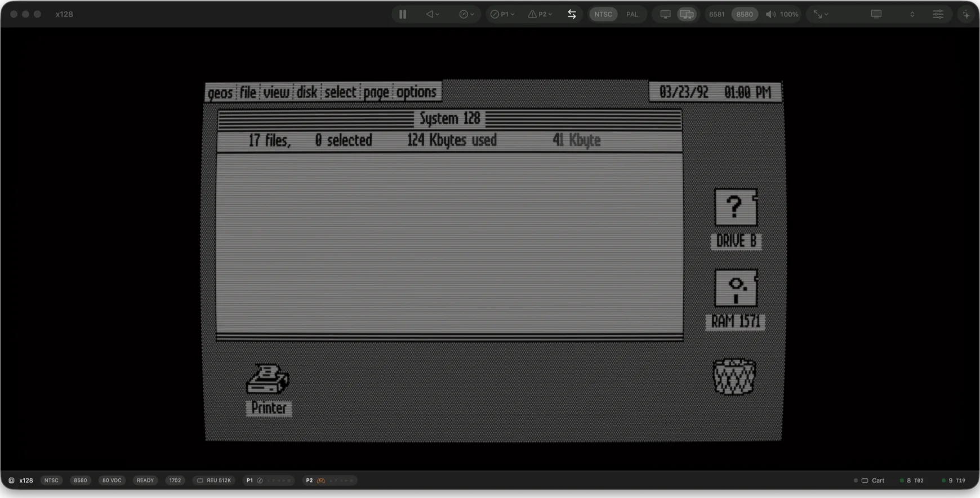Viewport: 980px width, 498px height.
Task: Click the drive 8 T02 indicator
Action: [x=912, y=481]
